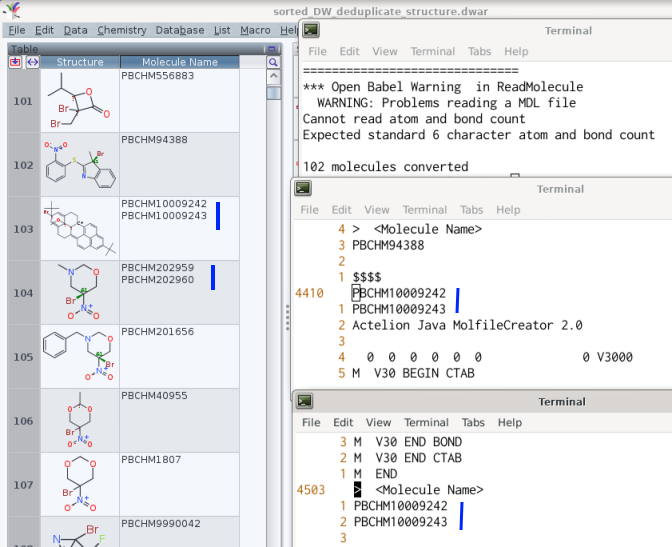Screen dimensions: 672x547
Task: Click the bottom Terminal window icon
Action: (x=305, y=401)
